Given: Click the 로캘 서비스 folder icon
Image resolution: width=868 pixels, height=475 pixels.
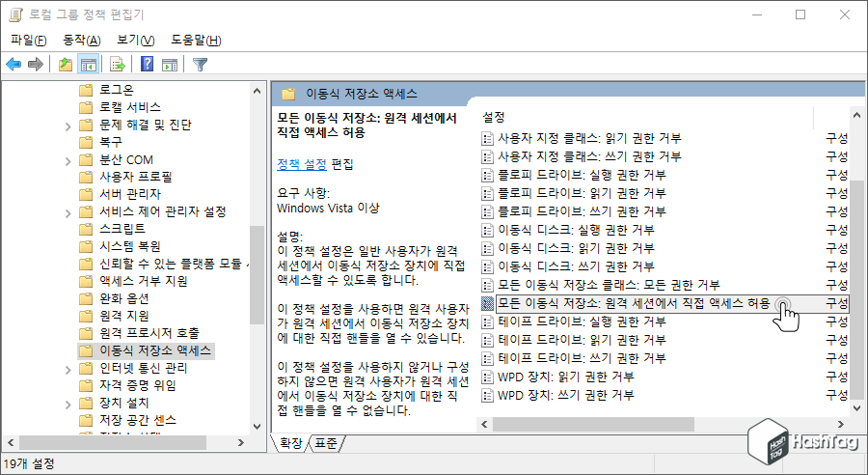Looking at the screenshot, I should (86, 107).
